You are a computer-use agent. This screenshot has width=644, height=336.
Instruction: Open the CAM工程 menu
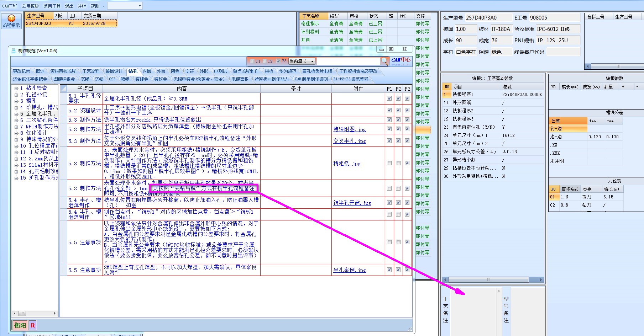coord(10,6)
